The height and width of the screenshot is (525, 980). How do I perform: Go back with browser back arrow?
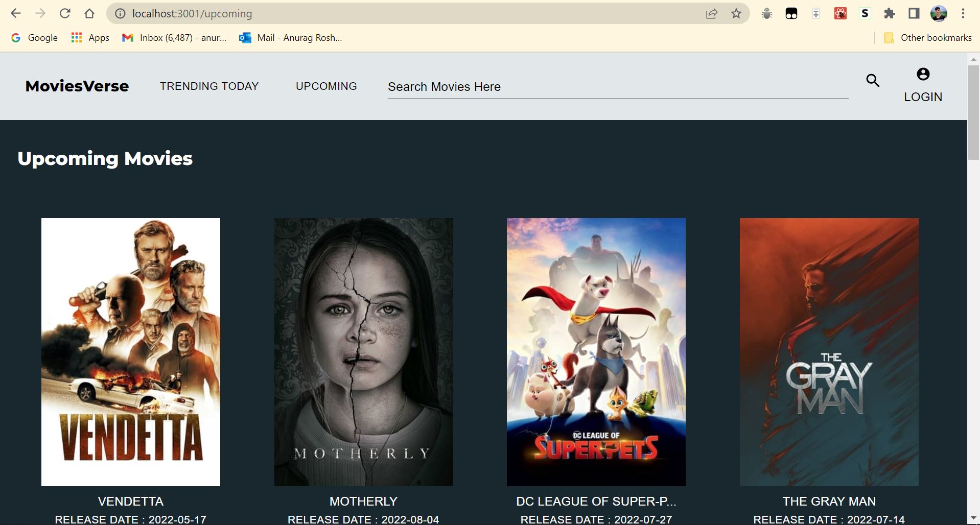[16, 14]
